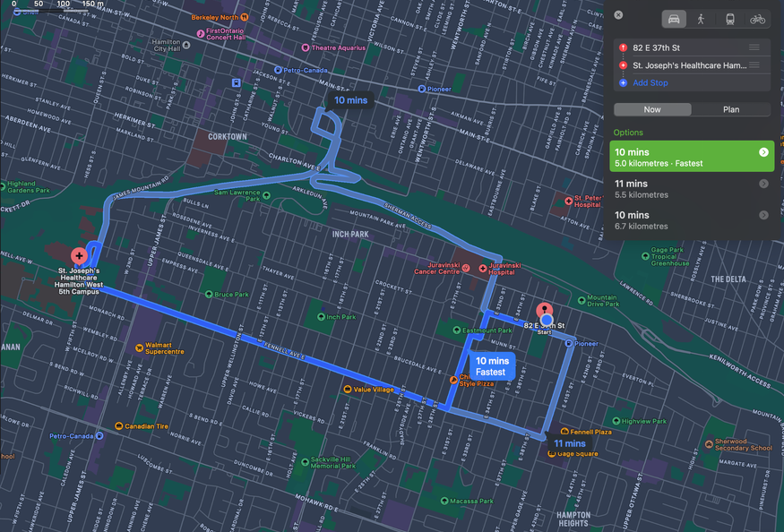Expand details of the 6.7 kilometres route chevron
784x532 pixels.
pos(763,215)
